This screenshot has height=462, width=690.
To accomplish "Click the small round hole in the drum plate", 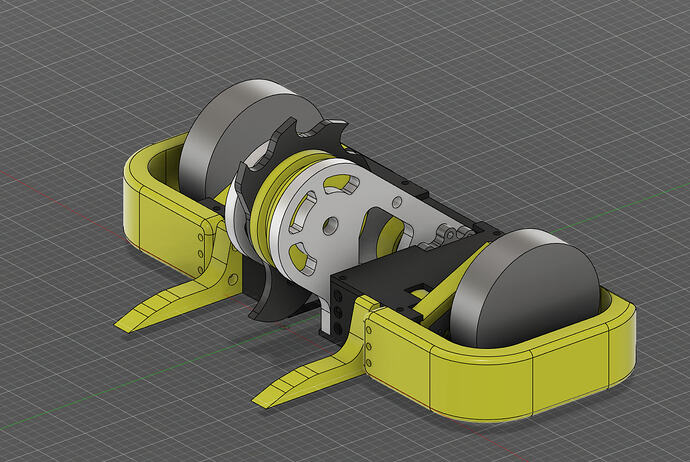I will point(397,203).
